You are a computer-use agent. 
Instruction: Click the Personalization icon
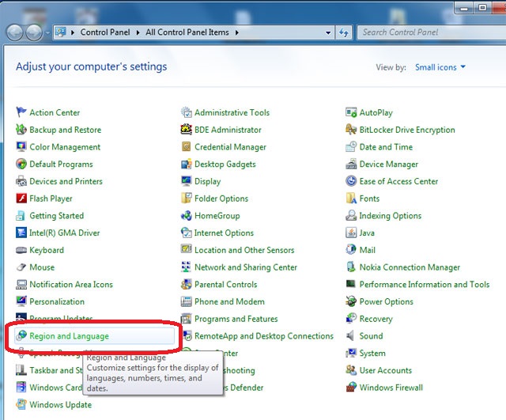tap(21, 301)
